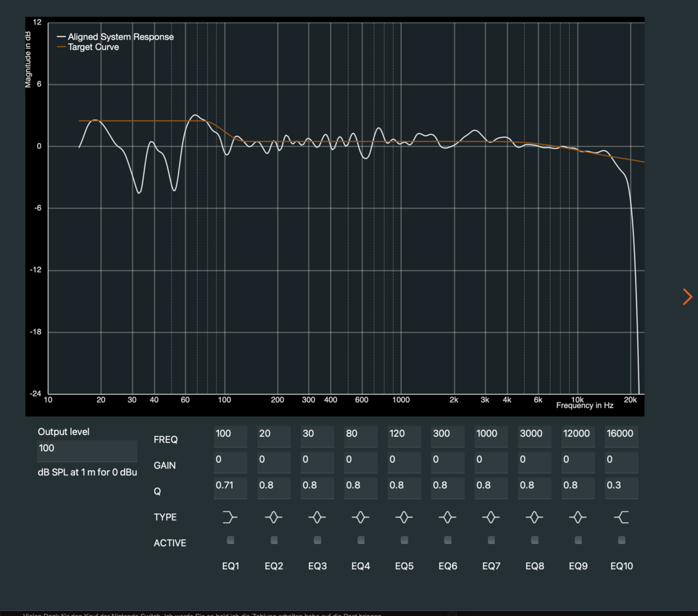The width and height of the screenshot is (698, 616).
Task: Click the EQ7 frequency field showing 1000
Action: pyautogui.click(x=491, y=436)
